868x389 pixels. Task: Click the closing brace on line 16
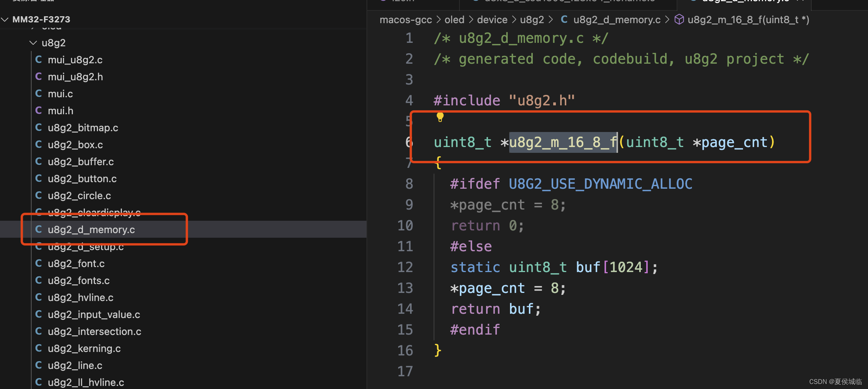coord(438,350)
